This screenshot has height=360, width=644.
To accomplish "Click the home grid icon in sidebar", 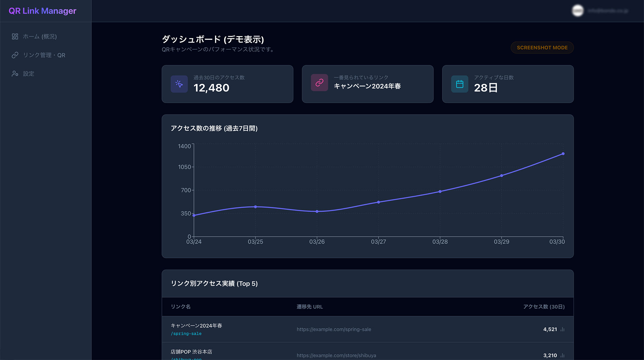I will point(15,37).
